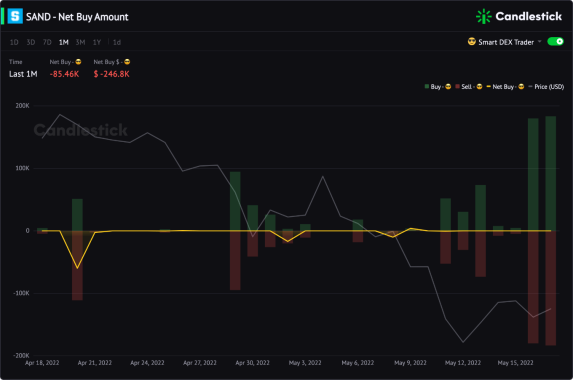
Task: Choose the 1d interval option
Action: click(x=117, y=42)
